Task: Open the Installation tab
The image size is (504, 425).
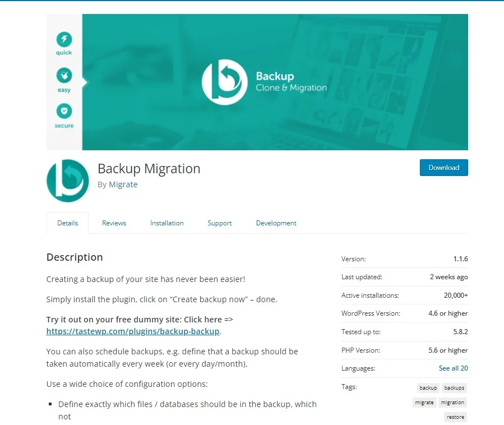Action: click(x=167, y=223)
